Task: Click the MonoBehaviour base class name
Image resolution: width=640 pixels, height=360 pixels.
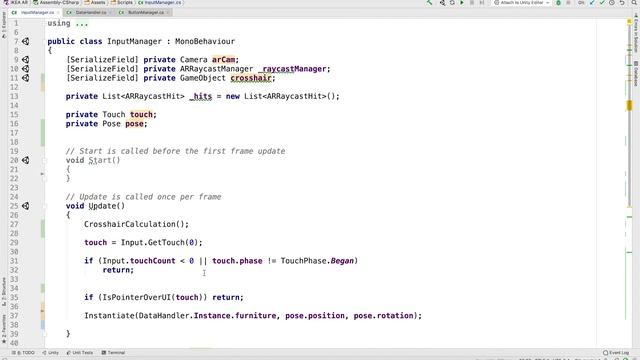Action: 205,41
